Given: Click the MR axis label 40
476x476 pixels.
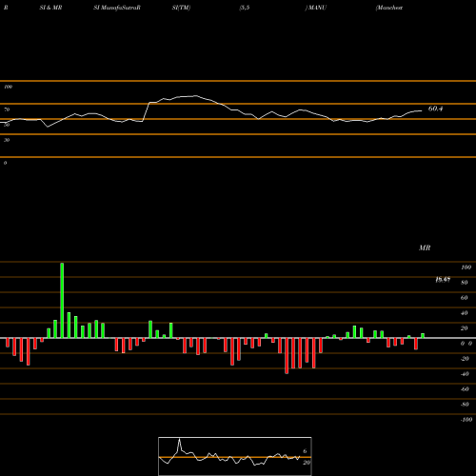Looking at the screenshot, I should click(465, 313).
